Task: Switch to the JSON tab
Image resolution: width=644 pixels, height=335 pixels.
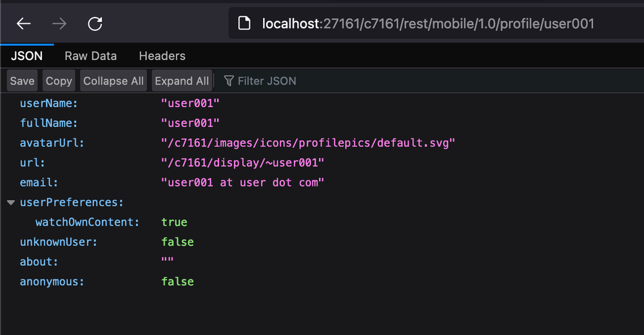Action: pos(26,56)
